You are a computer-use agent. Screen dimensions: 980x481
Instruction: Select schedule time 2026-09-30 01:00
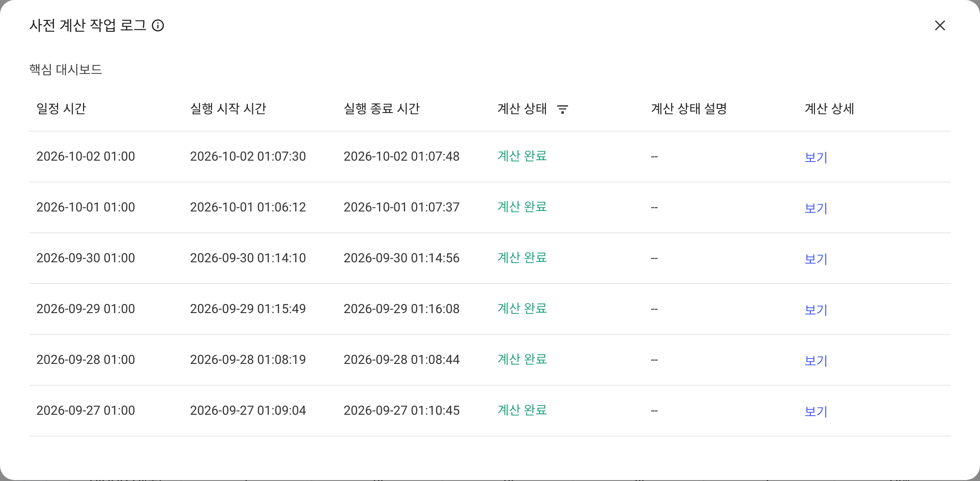pos(86,258)
